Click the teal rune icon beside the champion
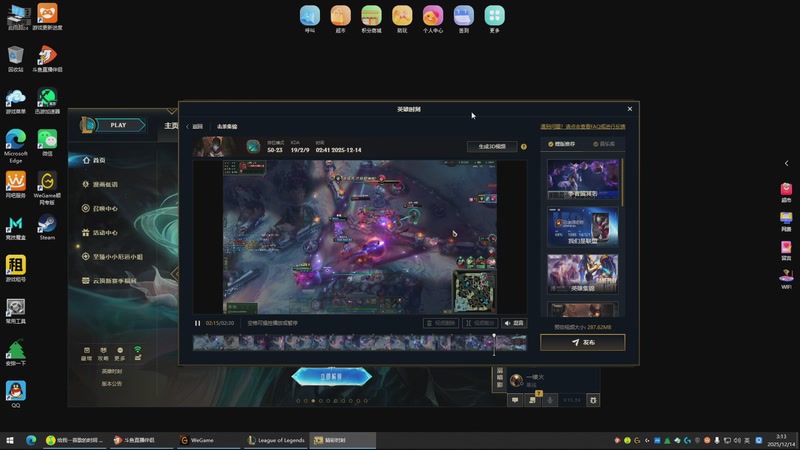The height and width of the screenshot is (450, 800). [x=253, y=147]
